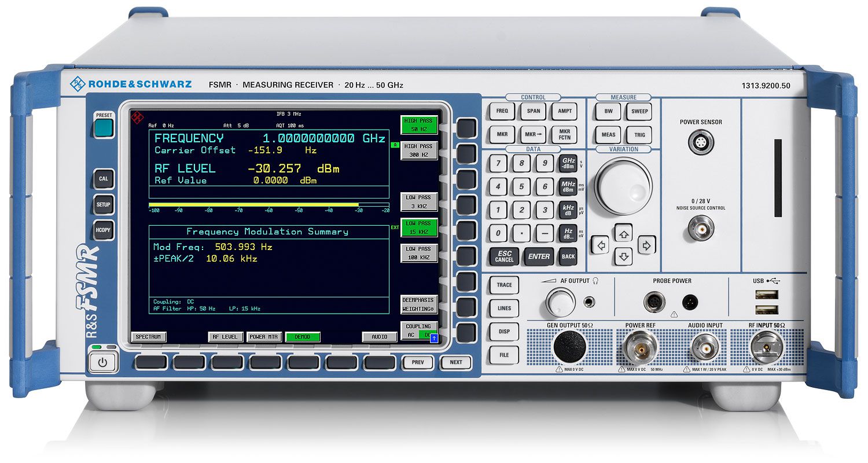
Task: Select the DEMOD softkey tab
Action: tap(303, 337)
